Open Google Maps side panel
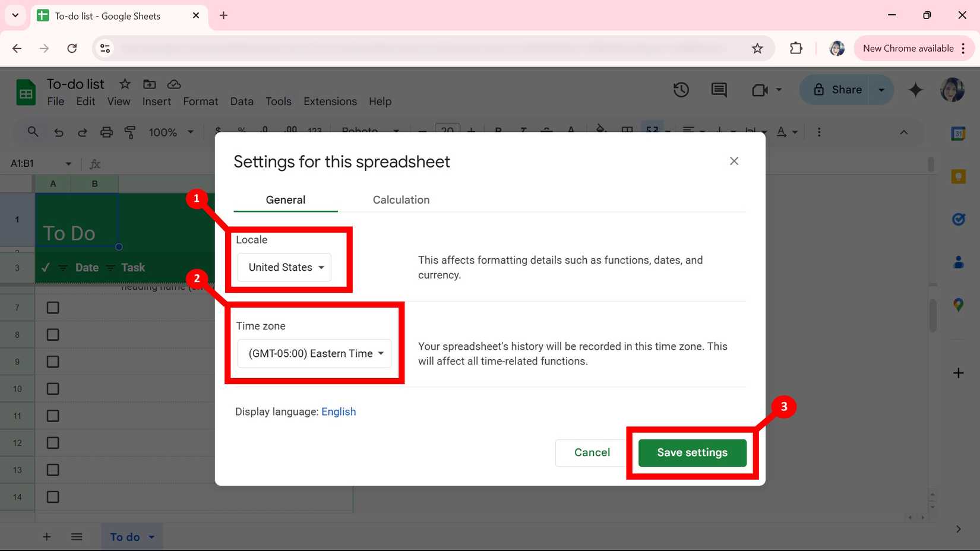 pyautogui.click(x=959, y=305)
